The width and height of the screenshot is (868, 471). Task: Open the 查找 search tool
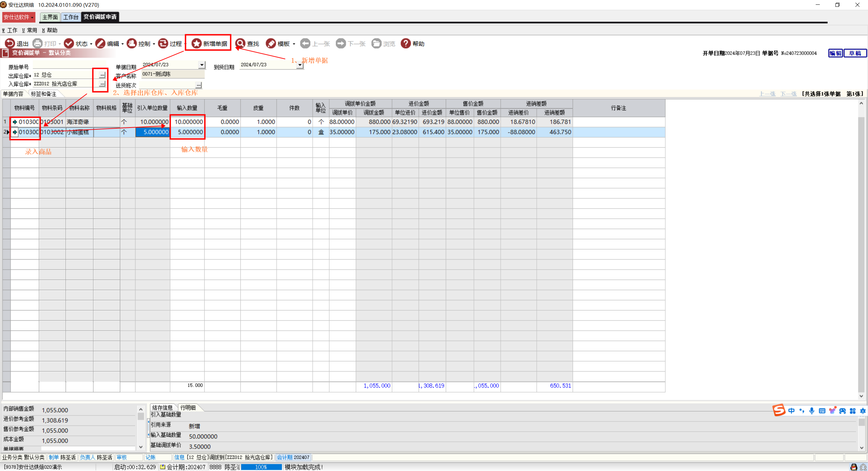[240, 43]
